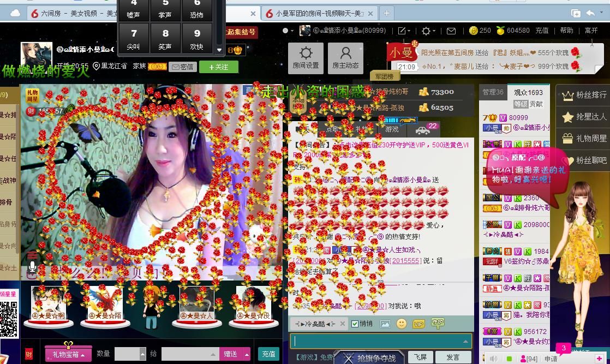This screenshot has height=364, width=610.
Task: Switch to the 游戏 tab
Action: click(x=392, y=129)
